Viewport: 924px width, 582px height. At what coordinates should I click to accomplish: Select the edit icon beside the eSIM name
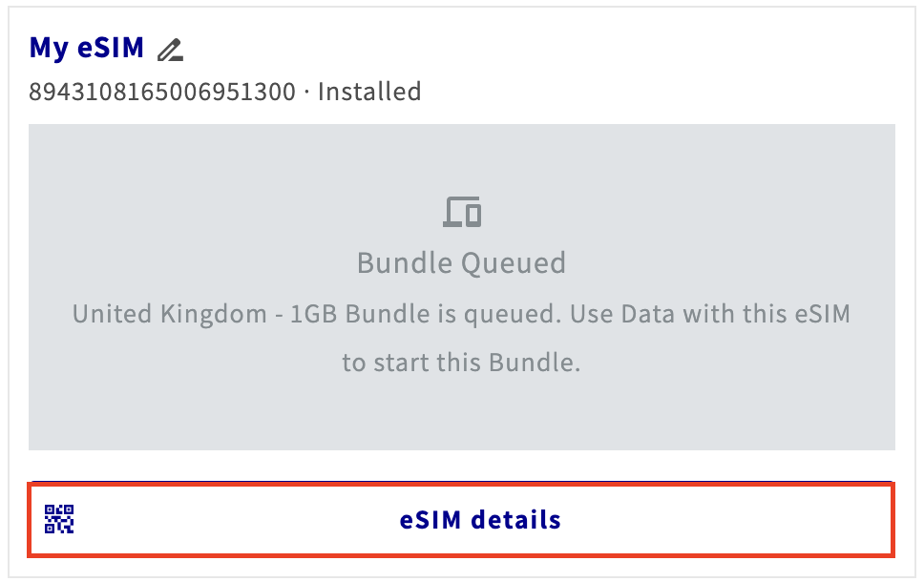(170, 48)
